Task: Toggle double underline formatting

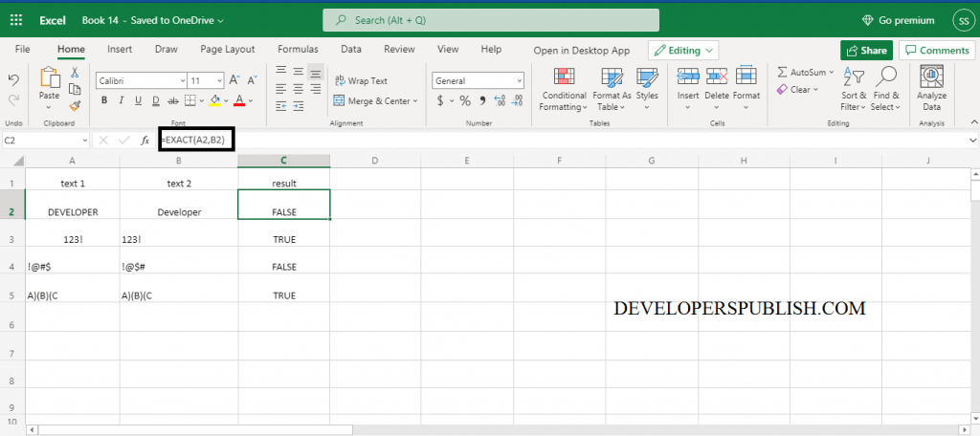Action: [x=156, y=100]
